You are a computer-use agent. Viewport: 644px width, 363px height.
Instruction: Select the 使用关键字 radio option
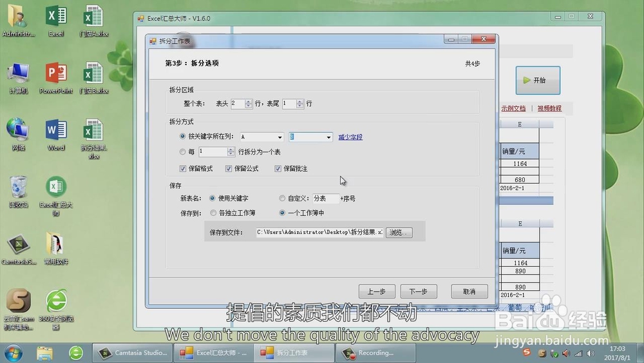pyautogui.click(x=213, y=198)
